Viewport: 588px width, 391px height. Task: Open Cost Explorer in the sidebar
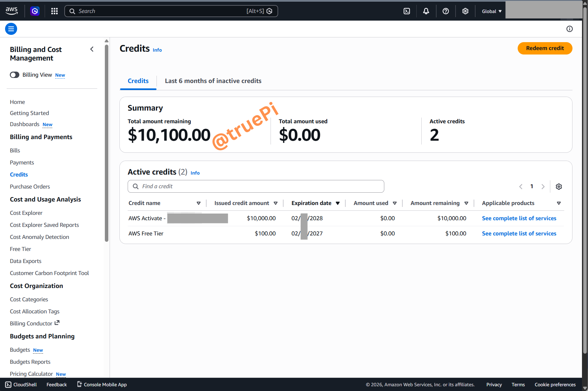pyautogui.click(x=26, y=213)
